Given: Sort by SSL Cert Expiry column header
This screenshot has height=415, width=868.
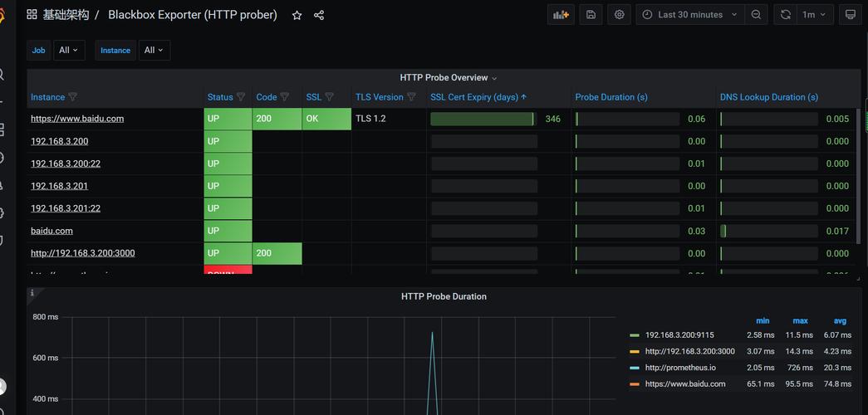Looking at the screenshot, I should click(473, 97).
